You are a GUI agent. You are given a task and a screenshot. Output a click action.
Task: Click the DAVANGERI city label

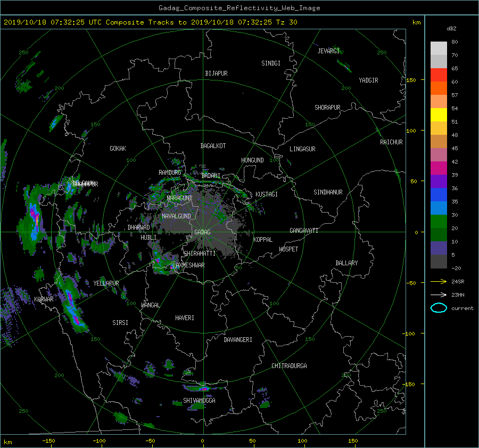[238, 340]
